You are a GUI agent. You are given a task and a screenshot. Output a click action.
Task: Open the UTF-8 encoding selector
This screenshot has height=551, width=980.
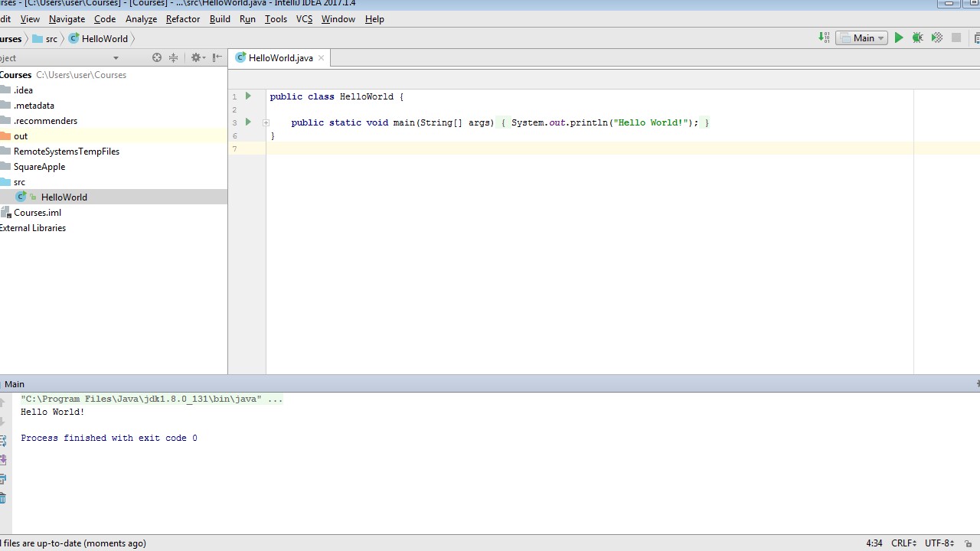(939, 543)
